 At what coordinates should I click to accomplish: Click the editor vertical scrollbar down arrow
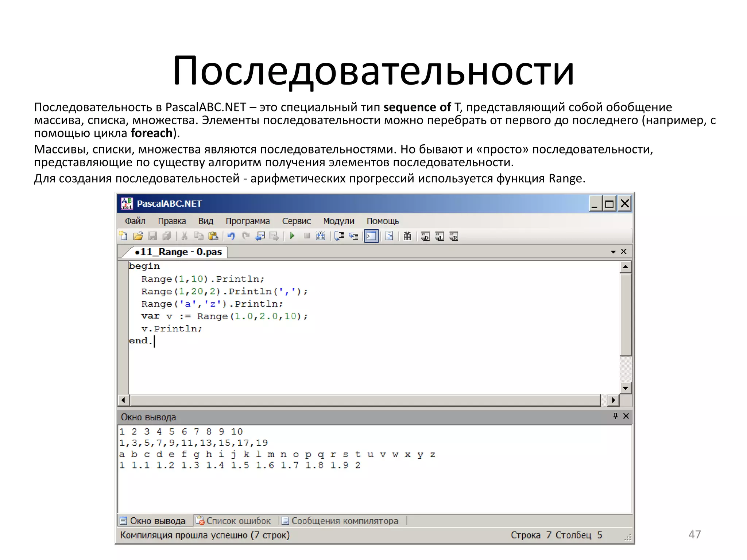coord(626,388)
